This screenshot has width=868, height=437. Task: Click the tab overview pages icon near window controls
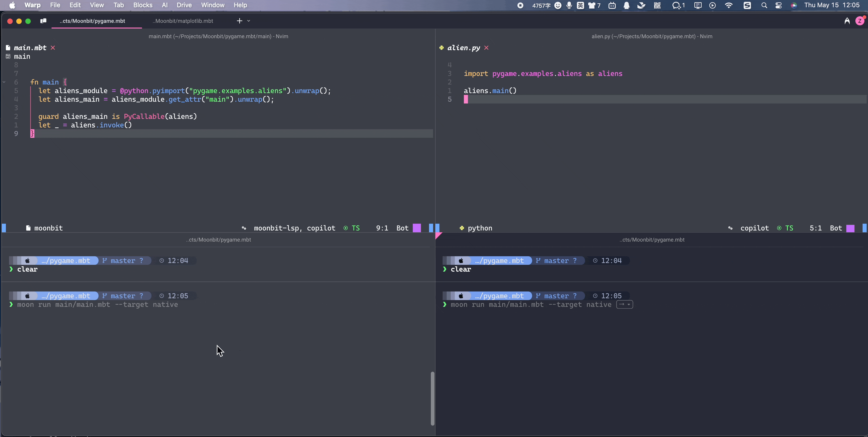[x=43, y=21]
